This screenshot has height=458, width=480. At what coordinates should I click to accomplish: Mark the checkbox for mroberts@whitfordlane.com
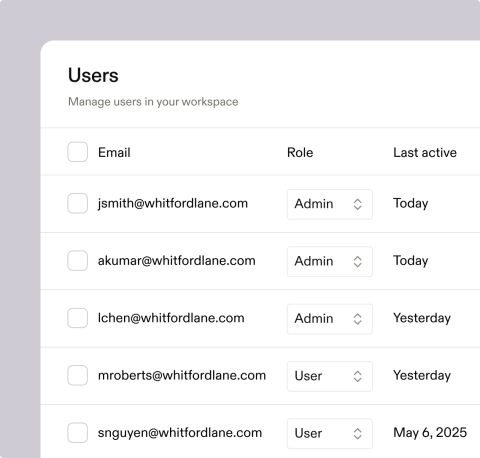tap(77, 375)
